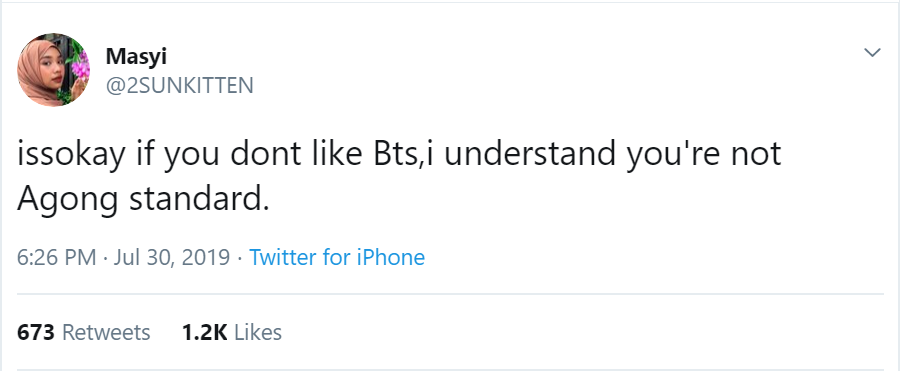
Task: Click the word Likes label
Action: click(258, 332)
